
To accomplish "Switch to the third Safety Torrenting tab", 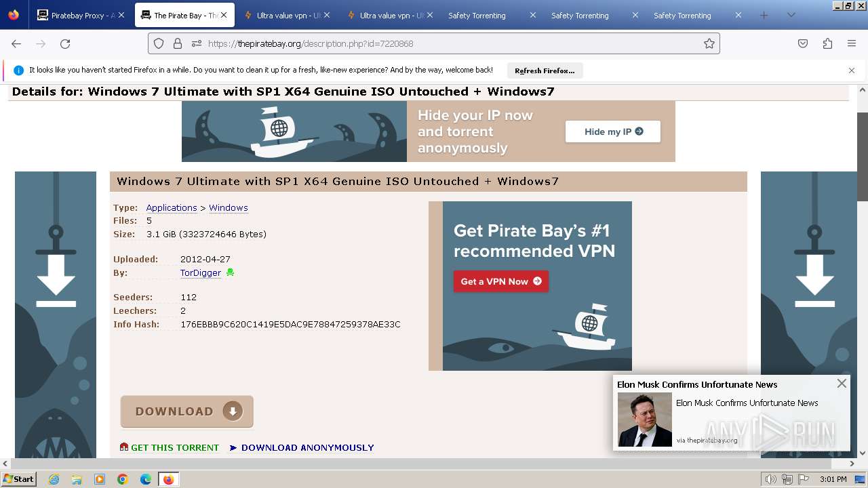I will tap(698, 15).
